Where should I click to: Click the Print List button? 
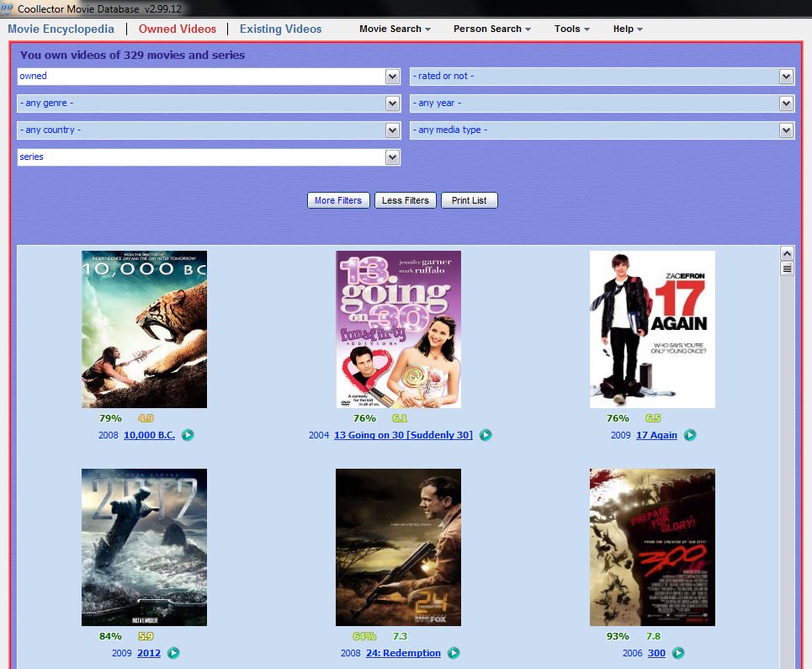point(470,200)
